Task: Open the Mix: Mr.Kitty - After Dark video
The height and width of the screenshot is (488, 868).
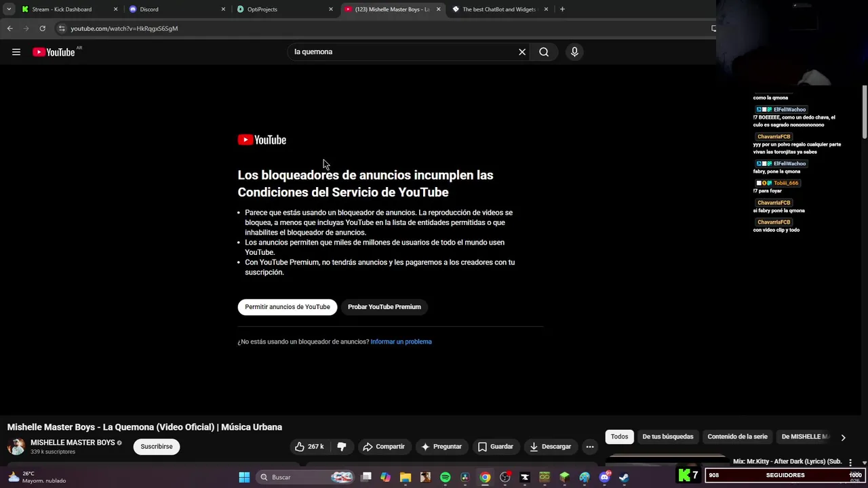Action: [x=787, y=462]
